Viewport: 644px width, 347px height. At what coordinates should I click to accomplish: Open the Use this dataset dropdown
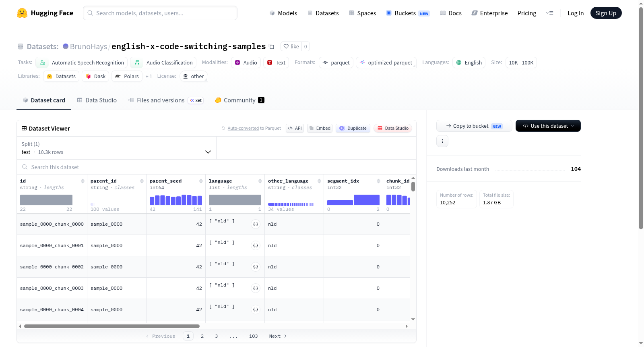coord(548,126)
